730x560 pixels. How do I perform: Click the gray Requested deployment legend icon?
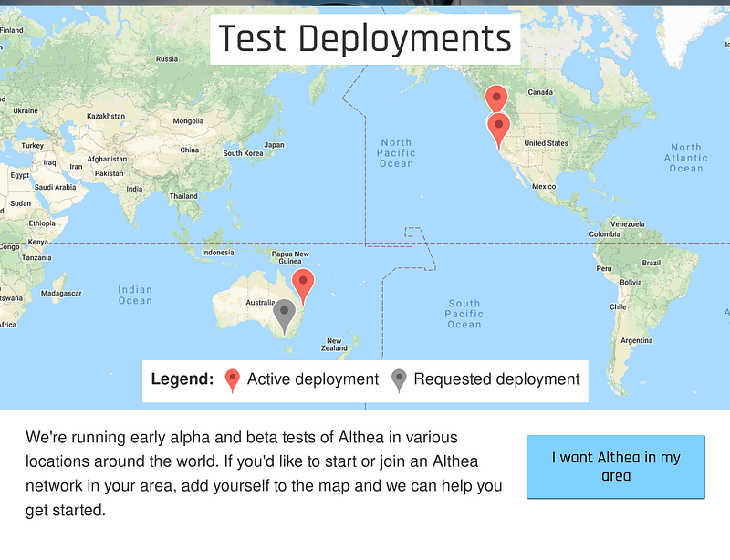coord(399,381)
